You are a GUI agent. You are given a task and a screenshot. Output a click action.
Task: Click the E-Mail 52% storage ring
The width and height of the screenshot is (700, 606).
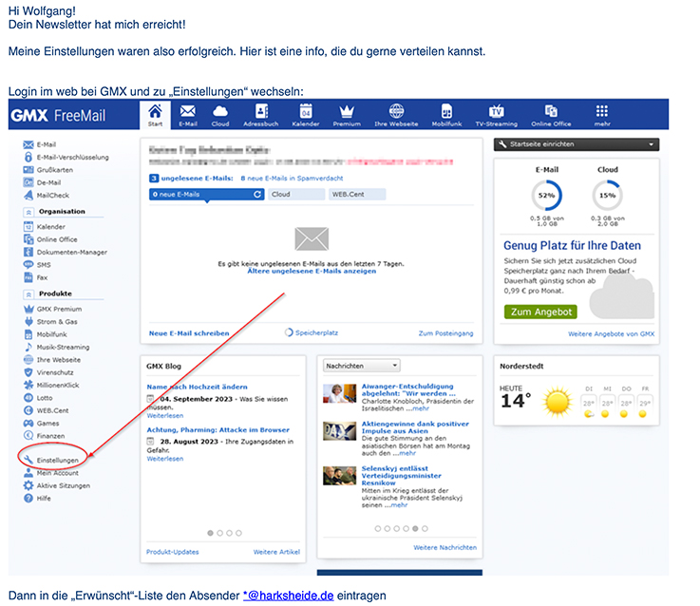(x=546, y=195)
